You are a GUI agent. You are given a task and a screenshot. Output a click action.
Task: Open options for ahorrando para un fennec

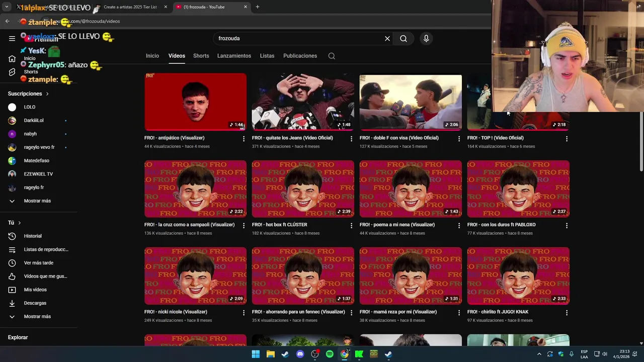coord(351,313)
